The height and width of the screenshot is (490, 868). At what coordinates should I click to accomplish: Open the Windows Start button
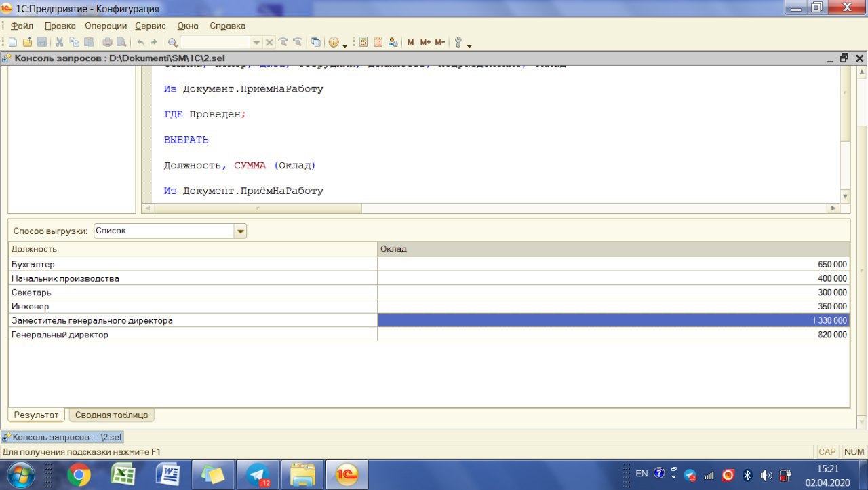(22, 474)
